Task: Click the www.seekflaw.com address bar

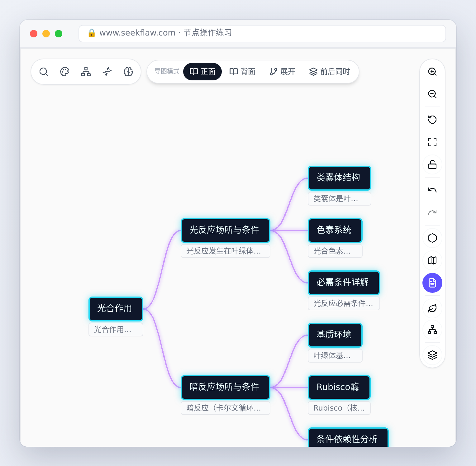Action: [262, 33]
